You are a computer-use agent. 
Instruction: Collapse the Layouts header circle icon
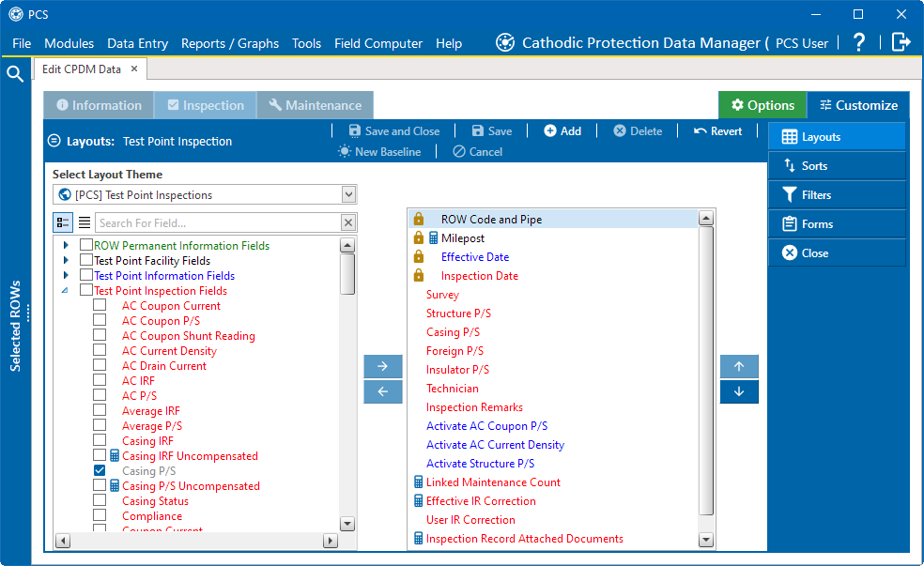tap(54, 141)
